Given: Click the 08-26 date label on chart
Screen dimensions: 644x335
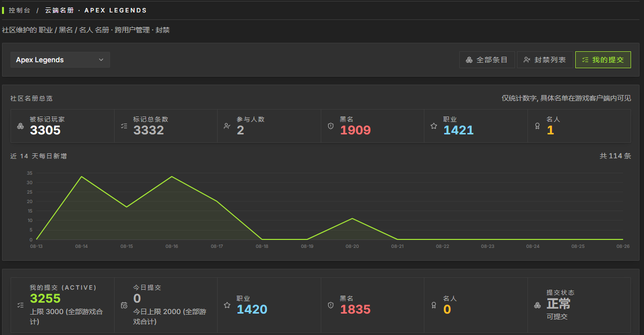Looking at the screenshot, I should [x=623, y=246].
